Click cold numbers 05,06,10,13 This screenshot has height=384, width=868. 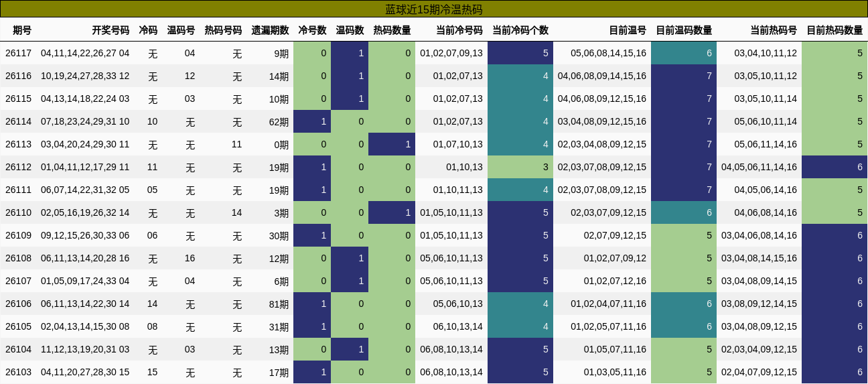[x=458, y=304]
